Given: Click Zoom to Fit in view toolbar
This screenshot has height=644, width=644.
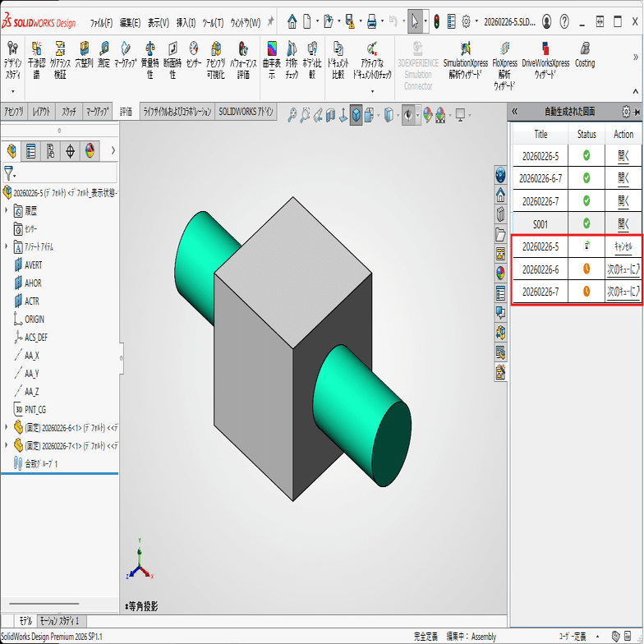Looking at the screenshot, I should pos(292,115).
